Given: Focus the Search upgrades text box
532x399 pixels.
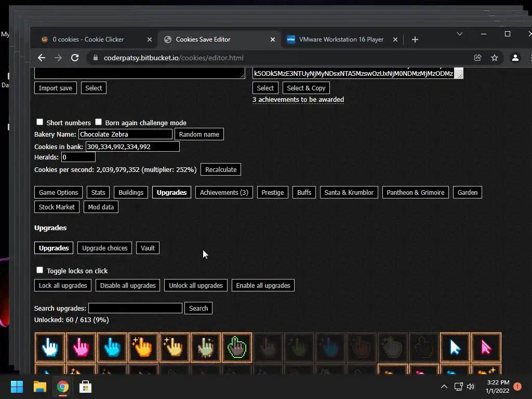Looking at the screenshot, I should click(136, 308).
